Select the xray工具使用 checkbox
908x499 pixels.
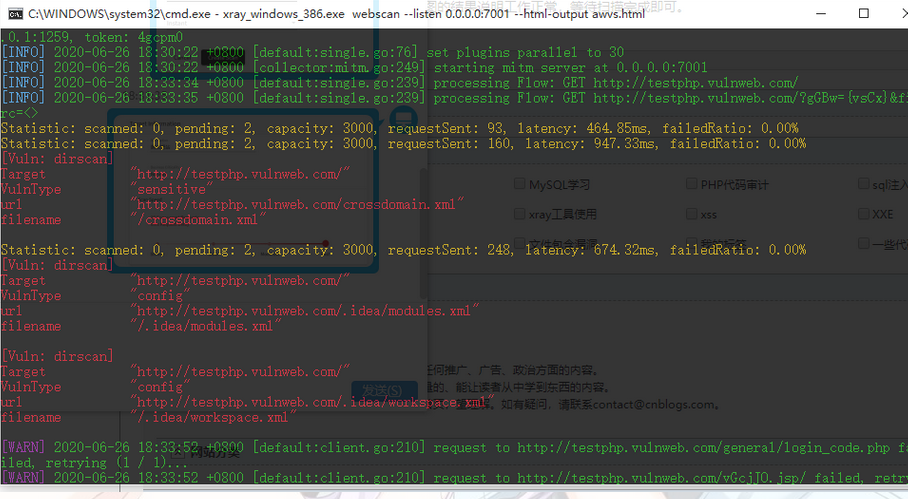pyautogui.click(x=519, y=214)
